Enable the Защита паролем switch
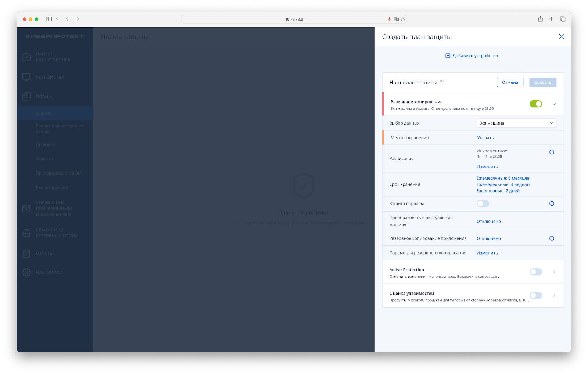 (x=483, y=204)
